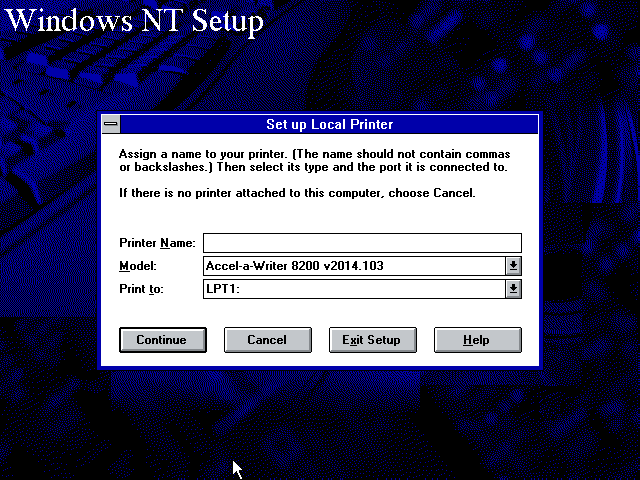
Task: Open the dialog system menu box
Action: pos(111,124)
